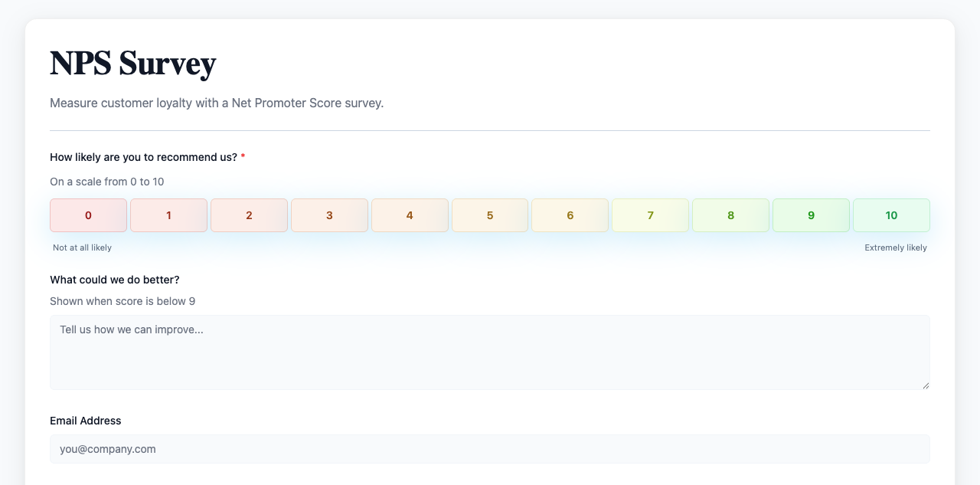The image size is (980, 485).
Task: Click the NPS Survey heading
Action: (x=132, y=64)
